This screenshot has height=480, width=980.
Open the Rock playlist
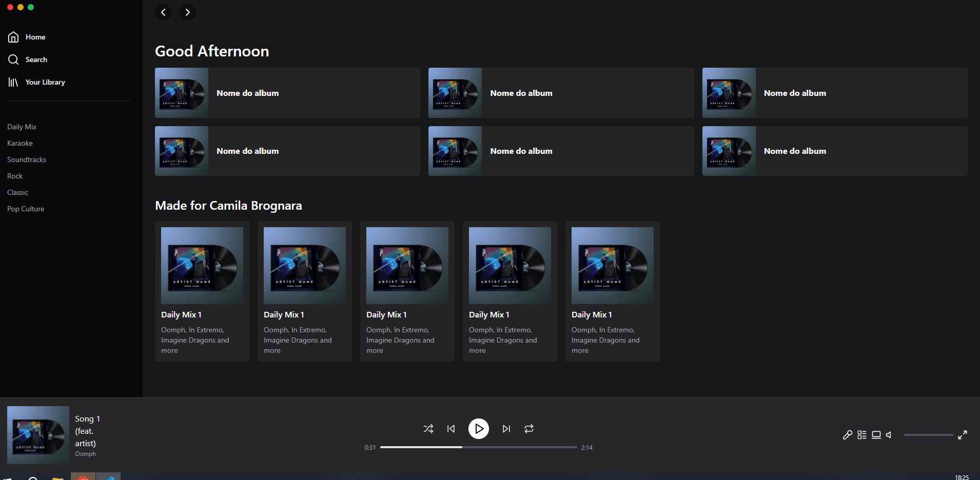coord(15,175)
